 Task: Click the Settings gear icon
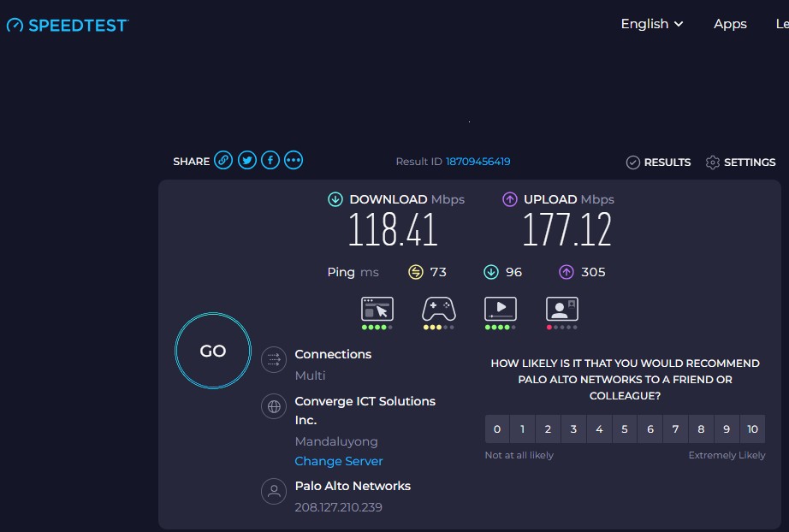click(x=713, y=163)
